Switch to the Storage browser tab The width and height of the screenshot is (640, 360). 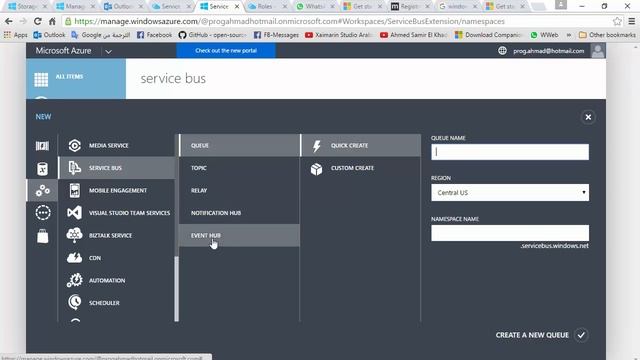click(27, 6)
